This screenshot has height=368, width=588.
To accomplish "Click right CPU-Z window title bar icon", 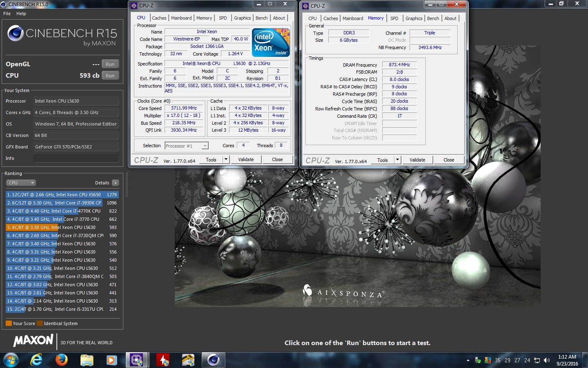I will pyautogui.click(x=305, y=6).
